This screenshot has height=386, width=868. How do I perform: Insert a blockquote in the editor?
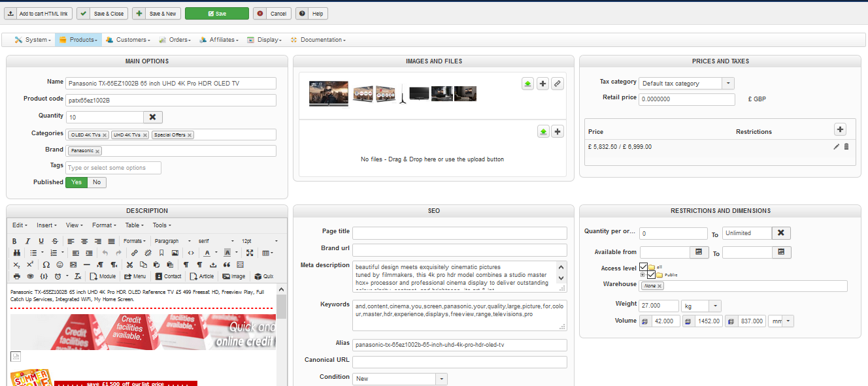point(227,265)
